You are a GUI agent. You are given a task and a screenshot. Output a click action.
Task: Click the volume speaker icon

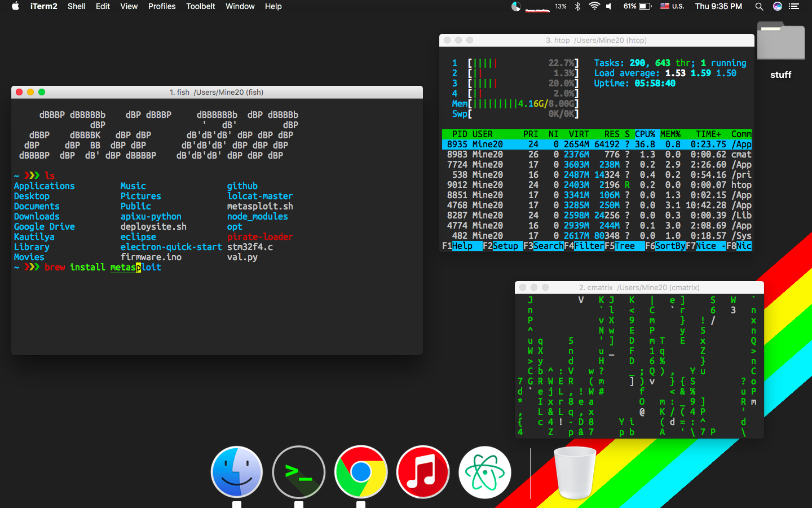tap(609, 6)
